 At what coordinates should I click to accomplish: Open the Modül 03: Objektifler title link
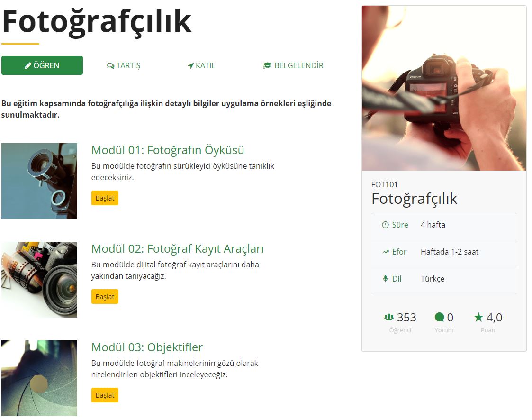pyautogui.click(x=147, y=347)
